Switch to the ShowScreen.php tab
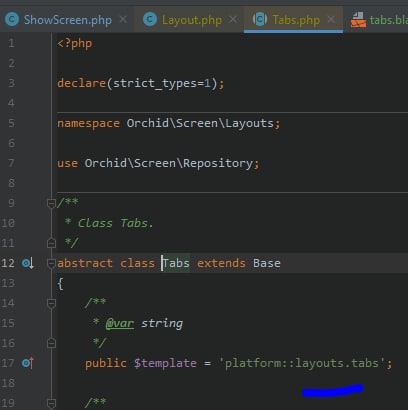This screenshot has height=410, width=408. [67, 20]
